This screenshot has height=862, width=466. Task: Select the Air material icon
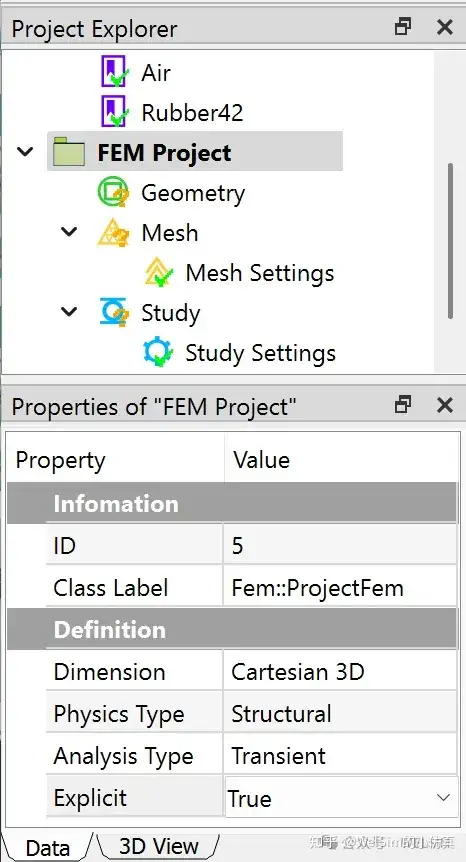point(114,71)
